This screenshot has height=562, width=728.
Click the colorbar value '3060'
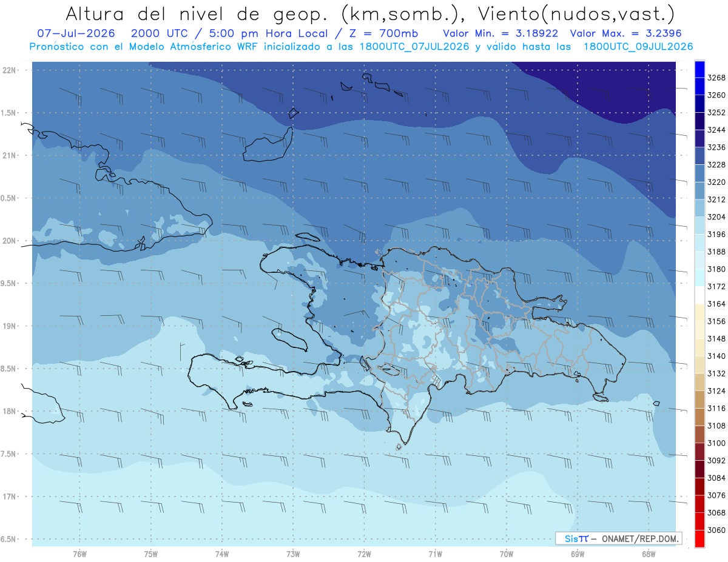(716, 530)
